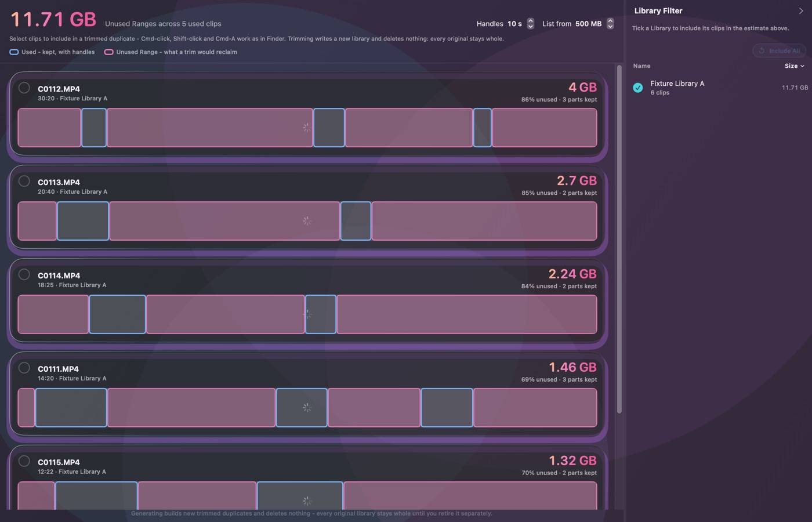Viewport: 812px width, 522px height.
Task: Click first kept blue segment of C0112.MP4
Action: click(94, 128)
